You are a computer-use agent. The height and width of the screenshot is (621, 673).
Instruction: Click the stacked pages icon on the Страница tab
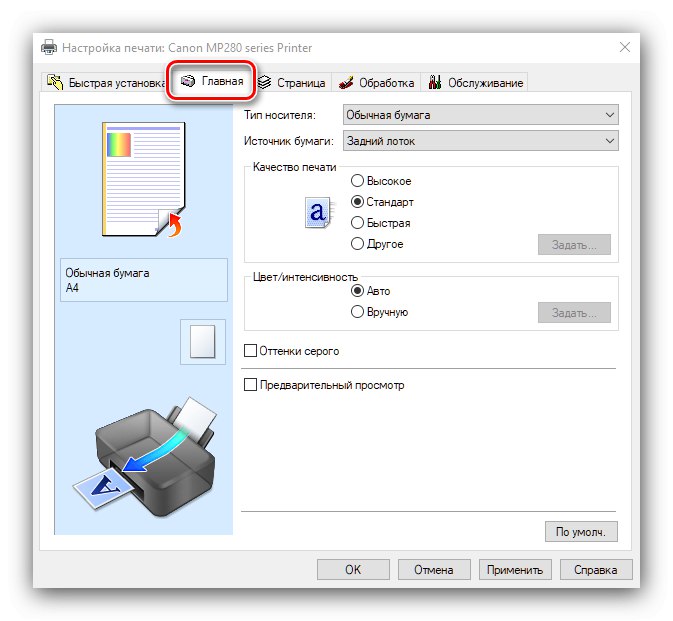tap(264, 82)
